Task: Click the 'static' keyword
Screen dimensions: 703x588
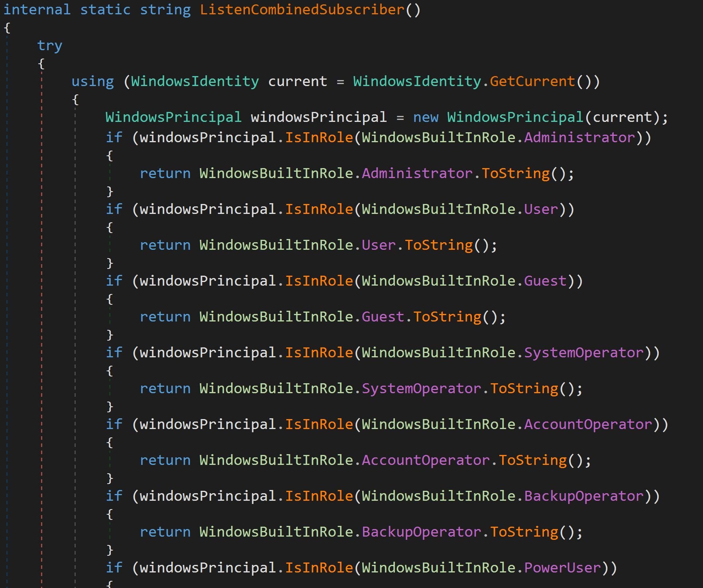Action: pos(106,10)
